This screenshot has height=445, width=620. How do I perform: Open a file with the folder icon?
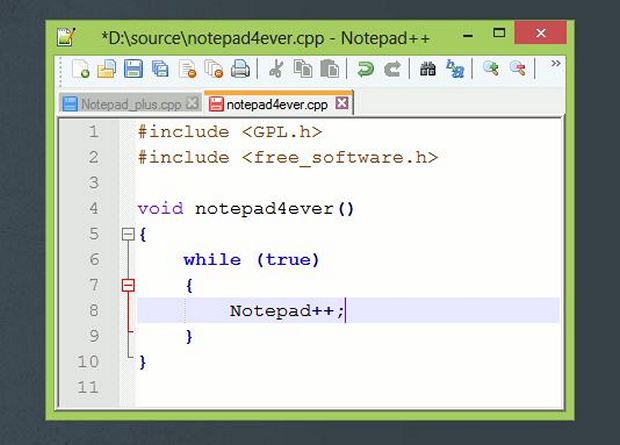(x=107, y=69)
